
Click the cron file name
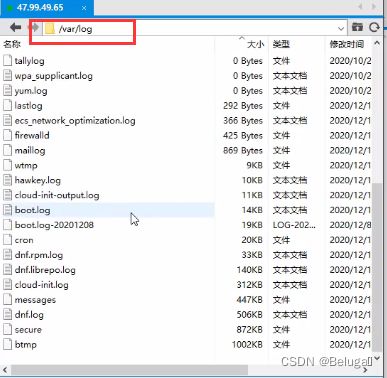[24, 240]
